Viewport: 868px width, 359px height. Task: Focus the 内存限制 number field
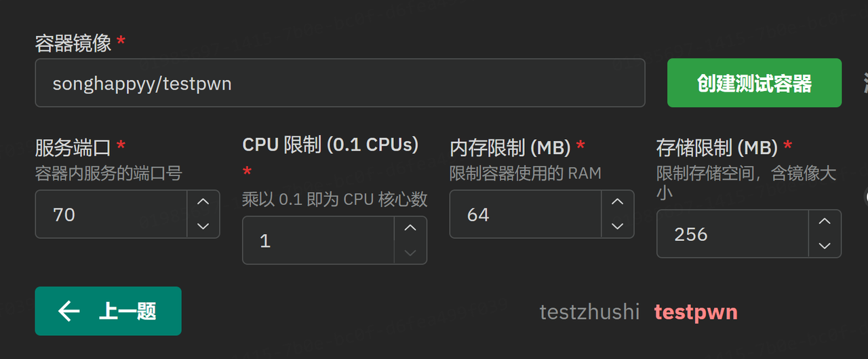[526, 214]
